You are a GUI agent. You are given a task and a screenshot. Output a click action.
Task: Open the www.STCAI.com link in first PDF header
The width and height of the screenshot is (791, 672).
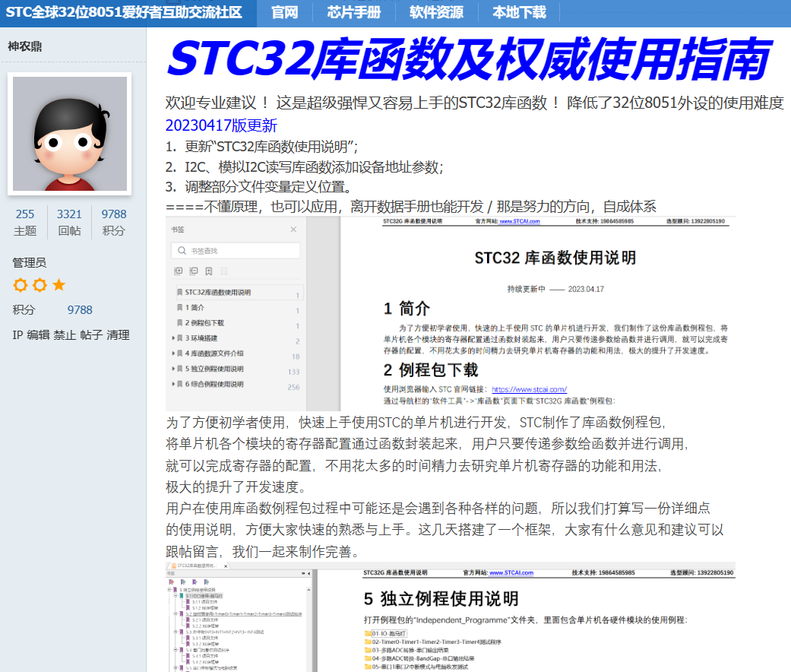520,221
